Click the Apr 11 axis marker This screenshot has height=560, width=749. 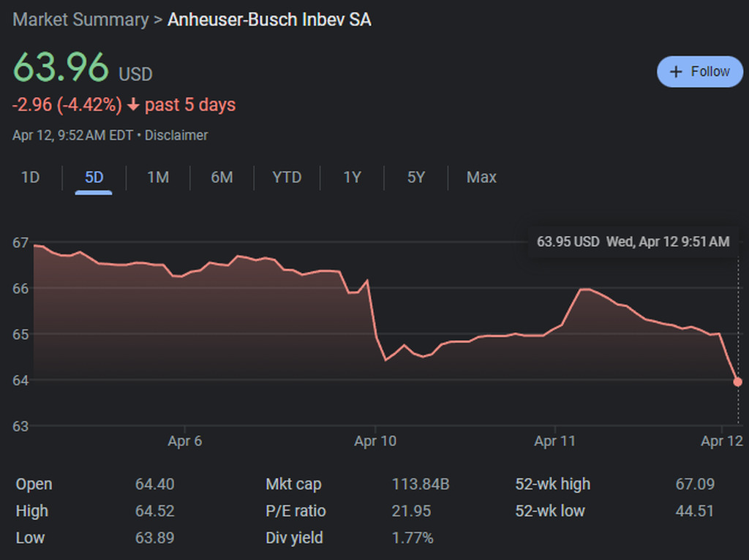554,441
